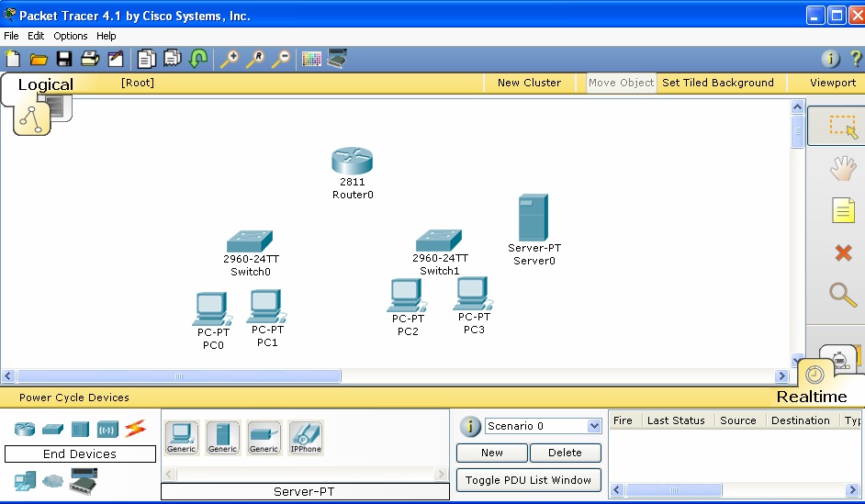Viewport: 865px width, 504px height.
Task: Open the Custom Devices dialog icon
Action: (337, 58)
